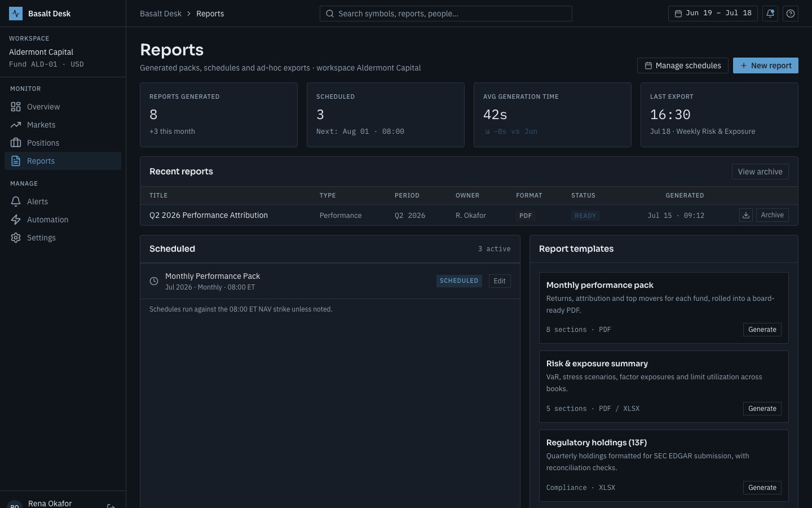
Task: Open notifications bell in top bar
Action: point(770,14)
